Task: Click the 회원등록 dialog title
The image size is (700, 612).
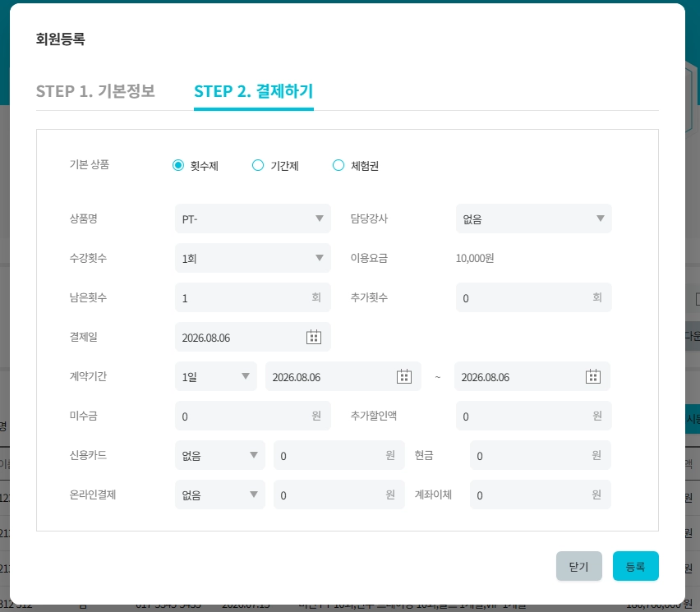Action: (60, 39)
